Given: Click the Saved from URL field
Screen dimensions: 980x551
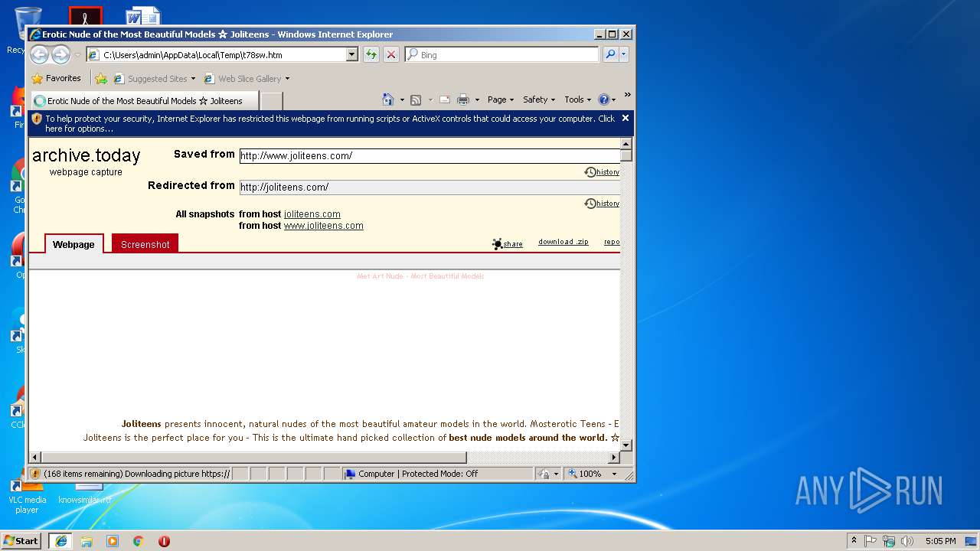Looking at the screenshot, I should pos(430,155).
